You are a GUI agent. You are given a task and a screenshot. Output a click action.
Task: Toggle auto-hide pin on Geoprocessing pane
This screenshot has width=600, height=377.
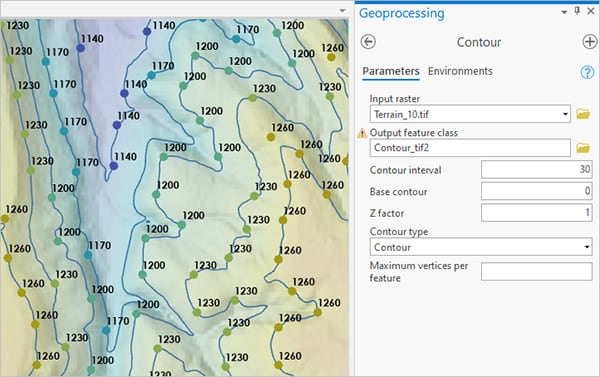(577, 11)
